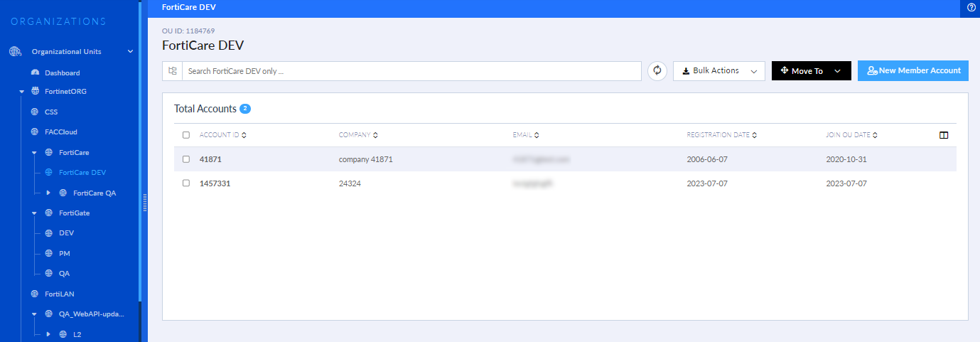Collapse the FortinetORG tree node arrow

pyautogui.click(x=22, y=92)
